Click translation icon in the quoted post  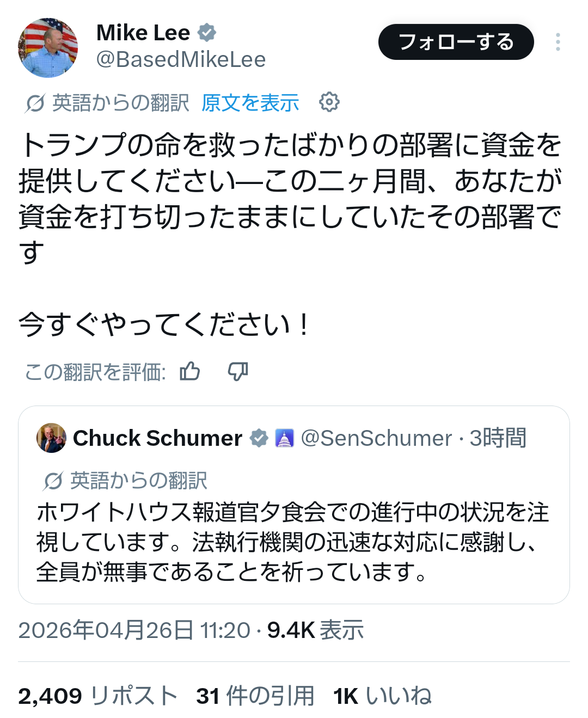[x=53, y=481]
